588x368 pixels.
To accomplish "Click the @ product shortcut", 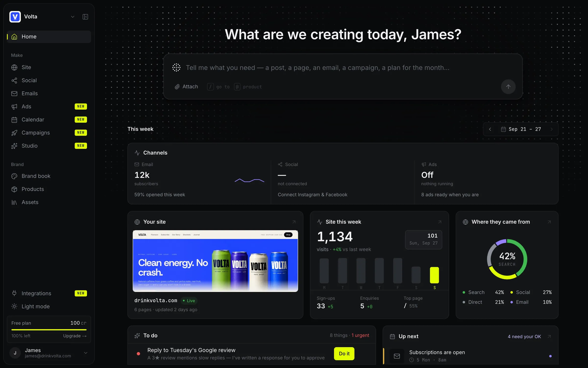I will (x=248, y=87).
